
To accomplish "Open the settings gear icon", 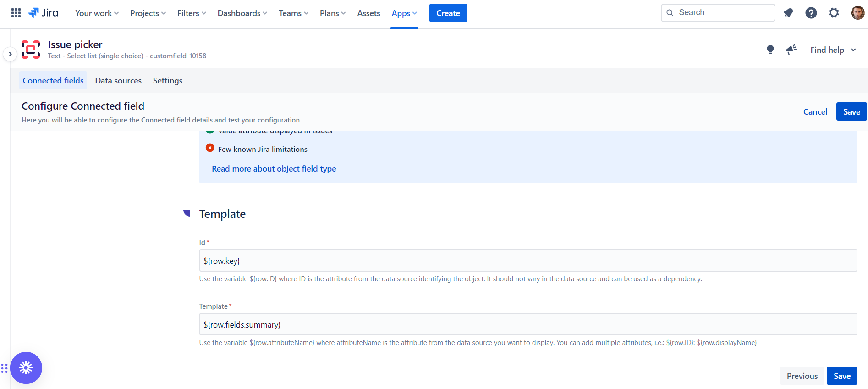I will (834, 13).
